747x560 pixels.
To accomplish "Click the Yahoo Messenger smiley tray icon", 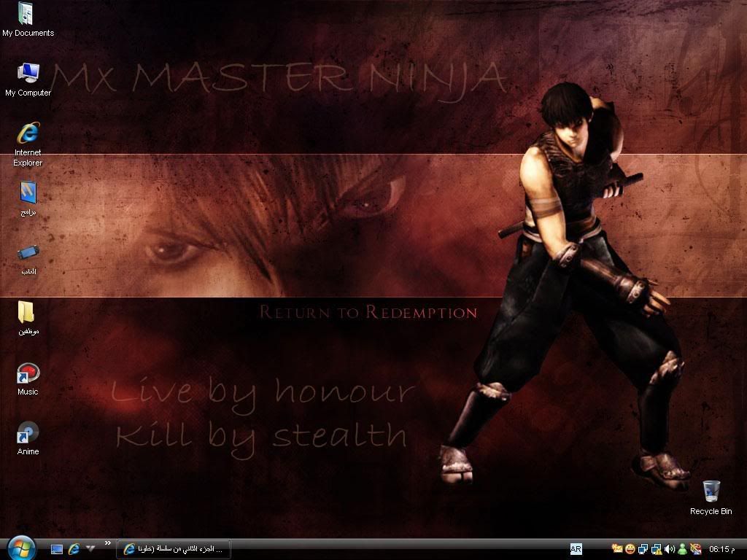I will coord(630,549).
